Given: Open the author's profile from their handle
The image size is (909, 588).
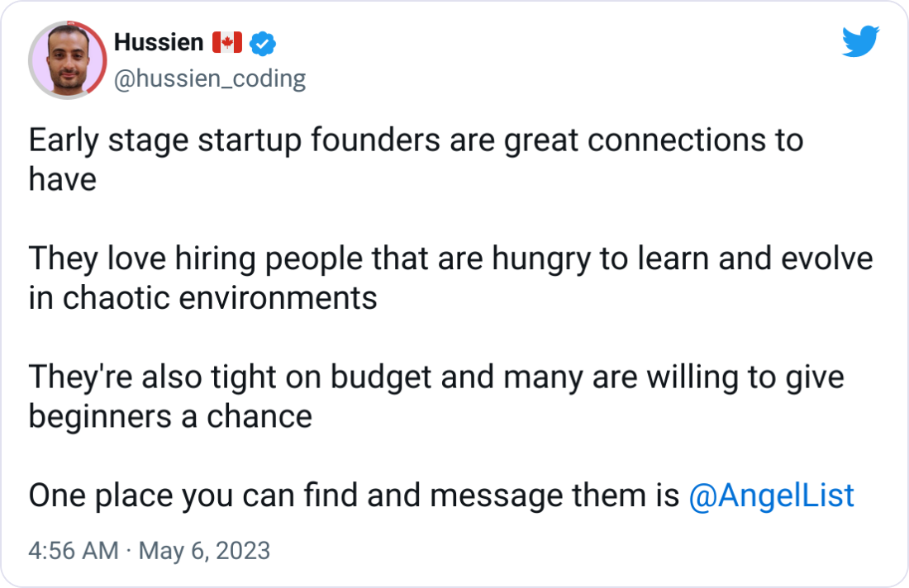Looking at the screenshot, I should click(210, 78).
